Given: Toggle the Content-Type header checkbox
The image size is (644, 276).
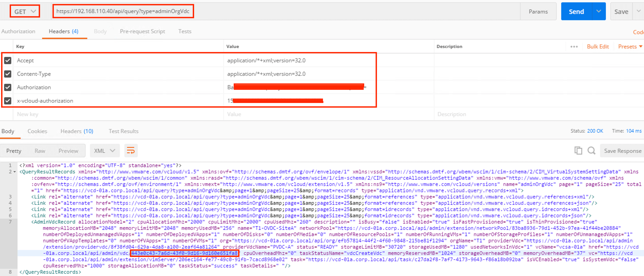Looking at the screenshot, I should [x=8, y=74].
